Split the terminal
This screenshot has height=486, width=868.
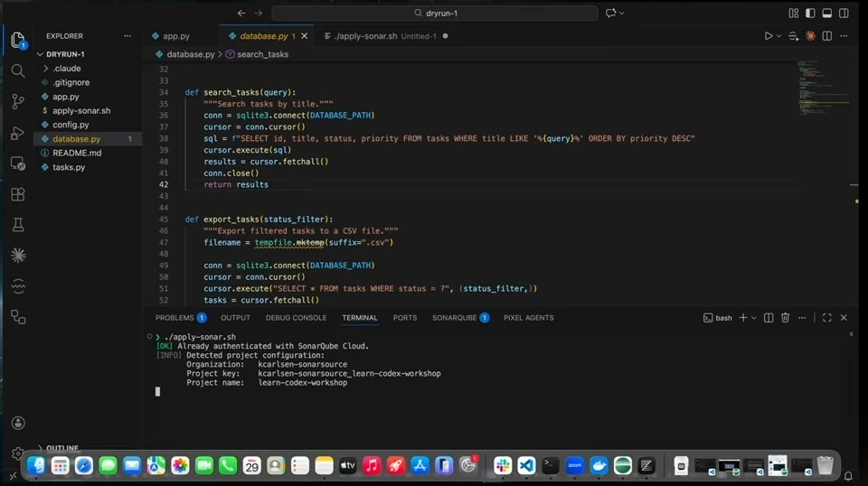[769, 318]
